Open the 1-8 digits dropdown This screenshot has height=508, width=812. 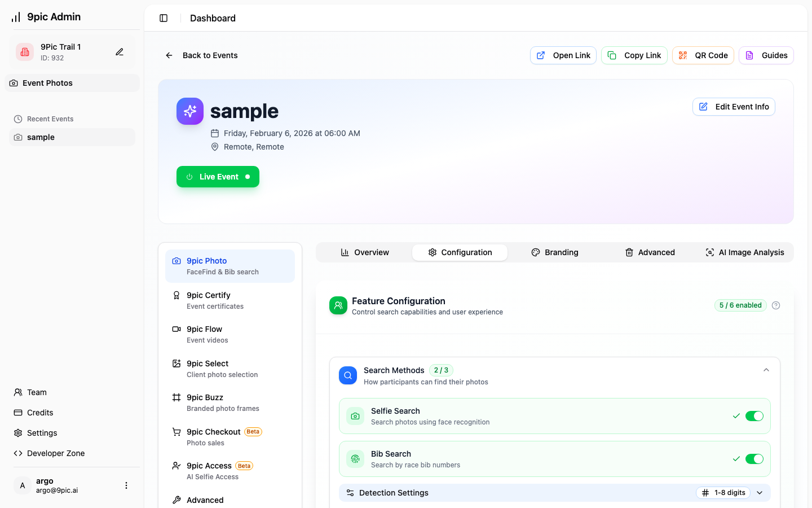click(x=723, y=493)
